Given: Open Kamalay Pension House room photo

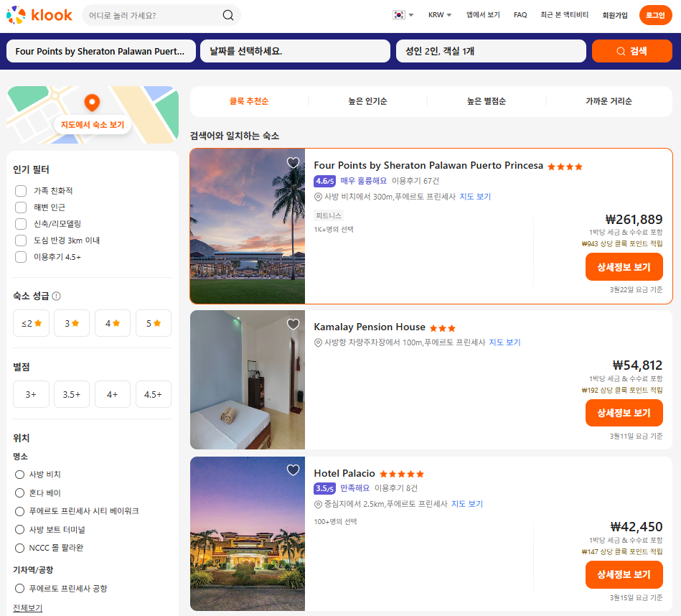Looking at the screenshot, I should click(x=248, y=380).
